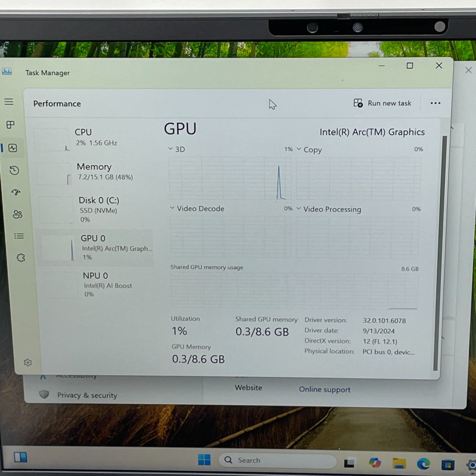The width and height of the screenshot is (476, 476).
Task: Open Copilot icon on taskbar
Action: [375, 463]
